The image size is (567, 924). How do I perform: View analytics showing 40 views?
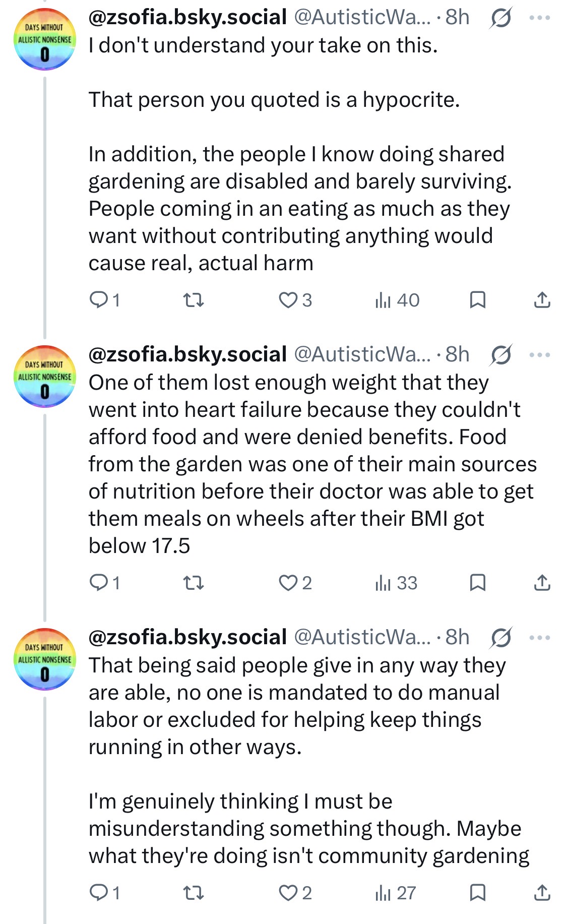[397, 300]
